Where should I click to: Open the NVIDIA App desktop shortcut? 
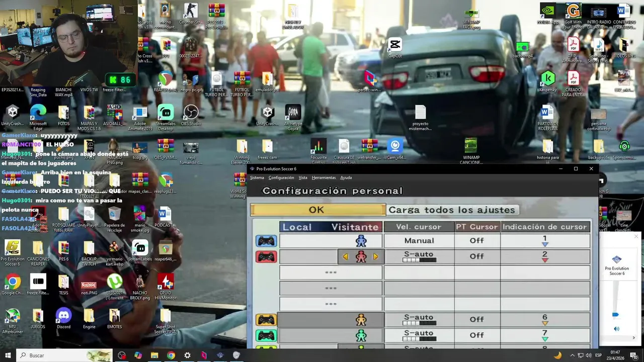click(x=548, y=14)
